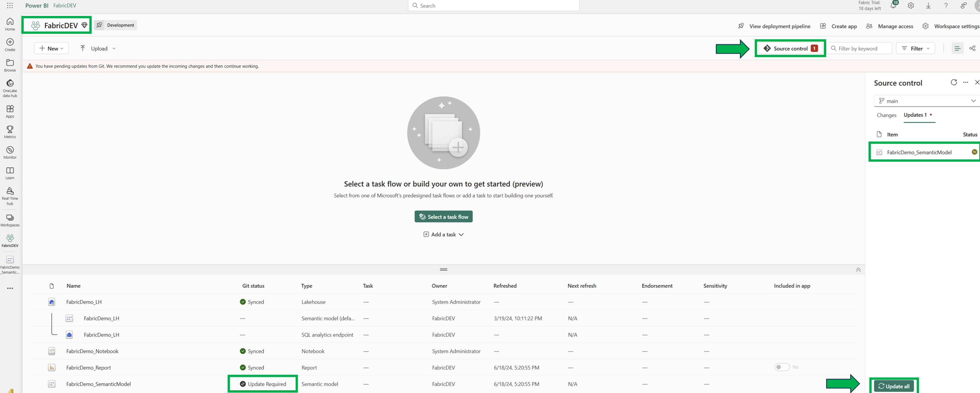Focus Filter by keyword field
980x393 pixels.
pyautogui.click(x=859, y=48)
